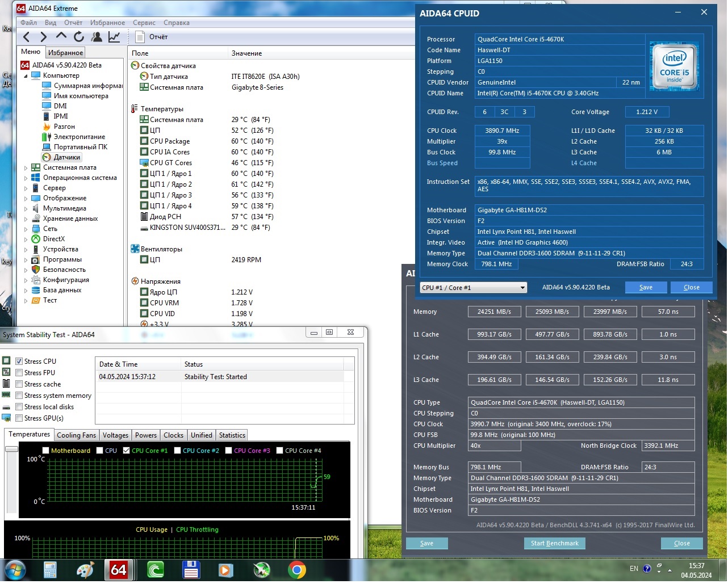Open the Файл menu

[28, 23]
